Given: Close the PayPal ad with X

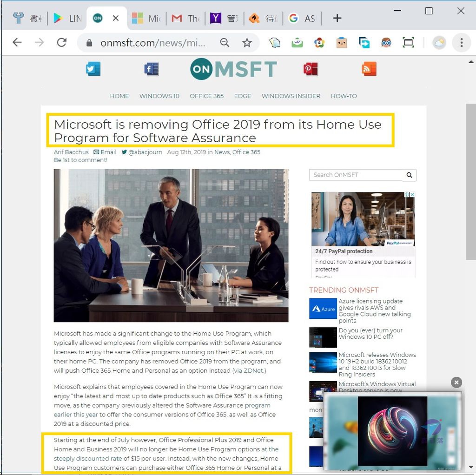Looking at the screenshot, I should tap(412, 195).
